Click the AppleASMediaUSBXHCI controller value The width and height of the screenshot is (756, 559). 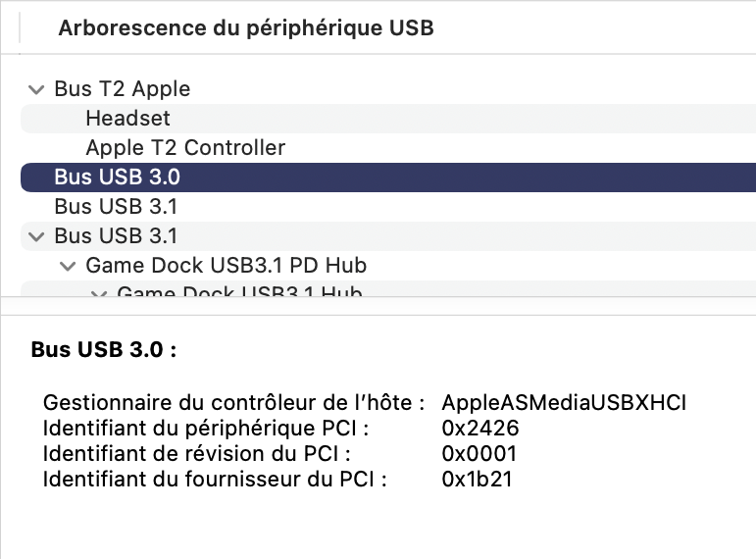(x=564, y=403)
